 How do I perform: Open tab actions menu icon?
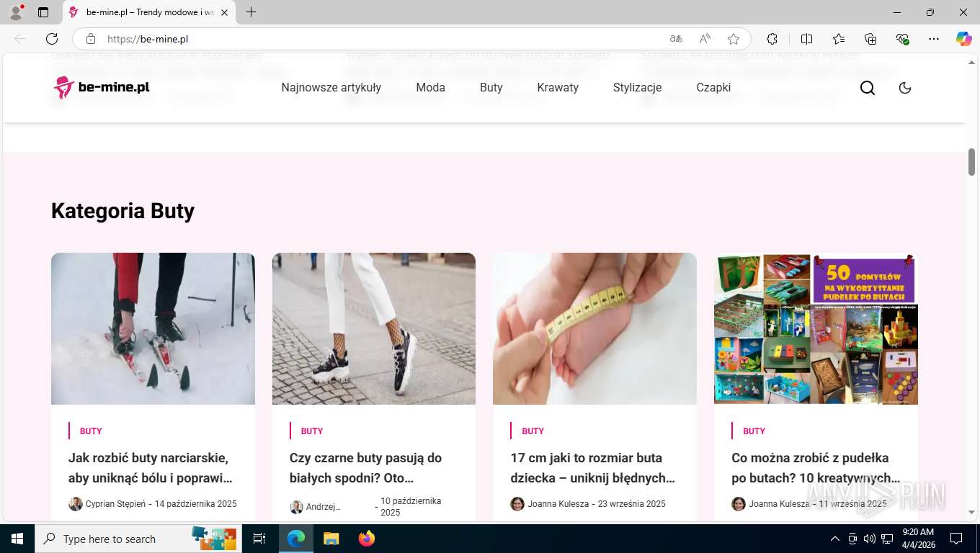click(x=43, y=12)
